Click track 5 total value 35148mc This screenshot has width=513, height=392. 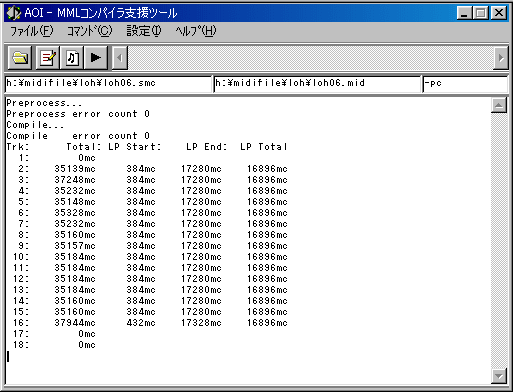(75, 202)
